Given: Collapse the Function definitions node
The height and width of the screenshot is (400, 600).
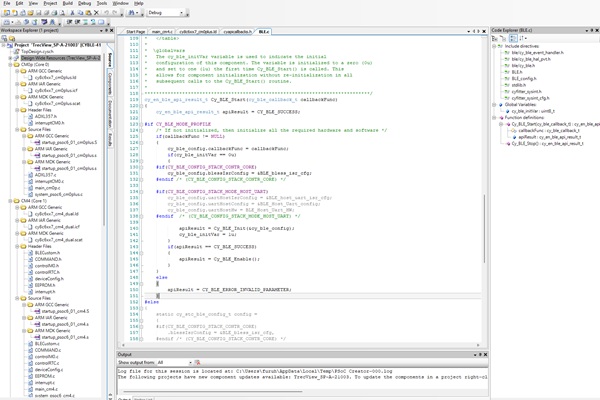Looking at the screenshot, I should tap(494, 118).
